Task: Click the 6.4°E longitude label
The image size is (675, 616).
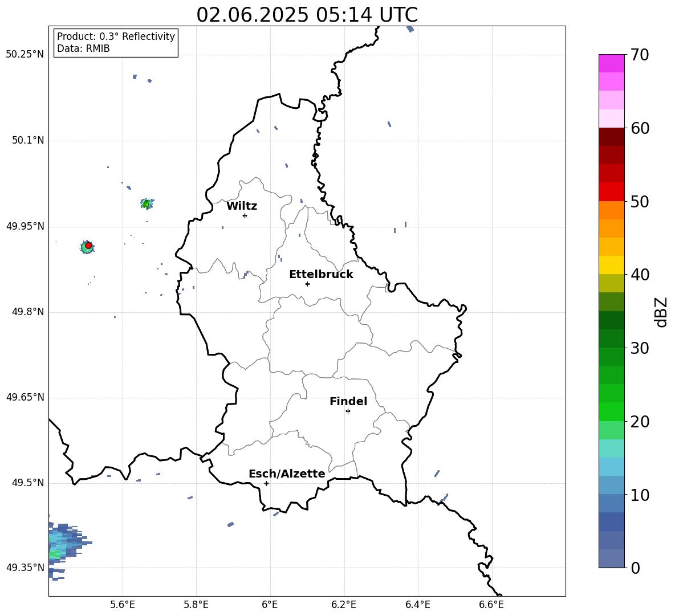Action: pyautogui.click(x=417, y=605)
